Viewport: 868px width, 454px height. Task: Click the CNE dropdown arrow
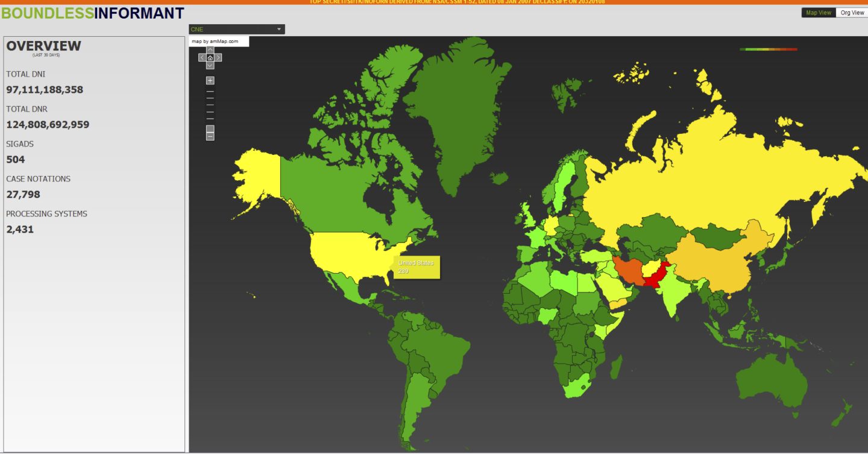click(279, 29)
